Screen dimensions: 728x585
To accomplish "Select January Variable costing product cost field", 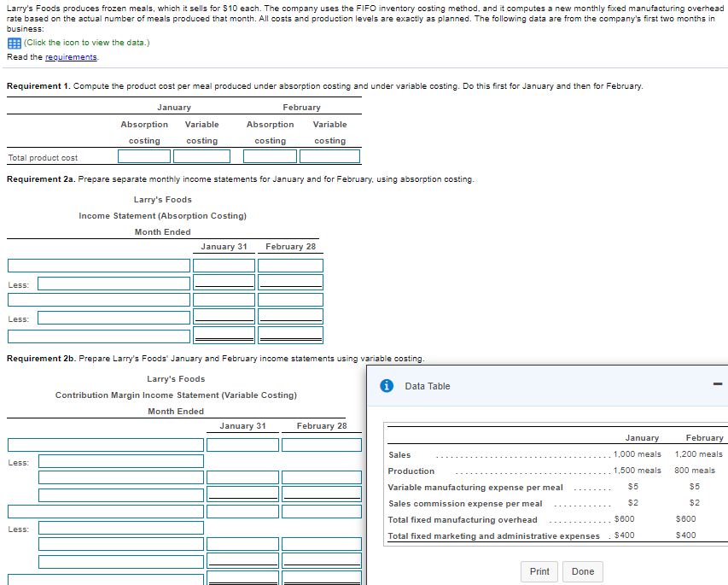I will [202, 156].
